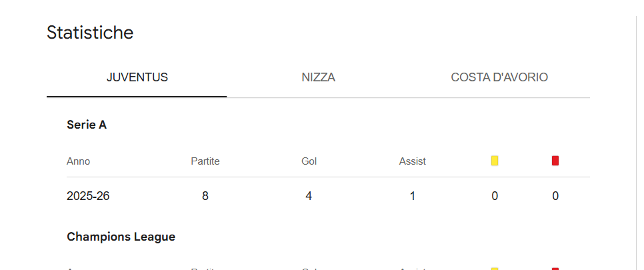Click the Anno column header

tap(78, 161)
